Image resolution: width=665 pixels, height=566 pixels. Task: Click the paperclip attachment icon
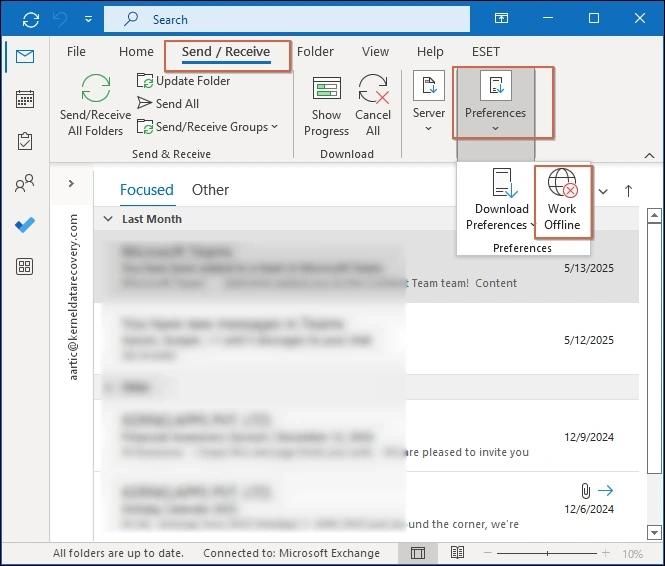pos(585,491)
